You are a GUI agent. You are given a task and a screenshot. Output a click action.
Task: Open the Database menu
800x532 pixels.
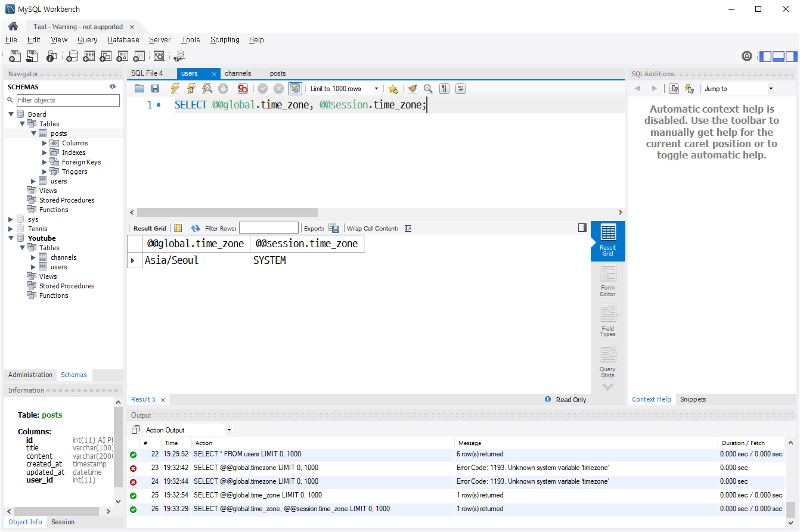click(123, 40)
